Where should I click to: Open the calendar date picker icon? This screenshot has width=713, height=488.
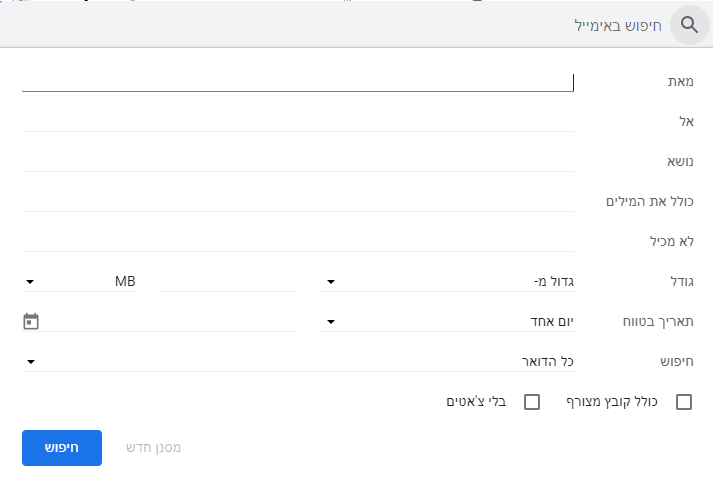click(31, 321)
